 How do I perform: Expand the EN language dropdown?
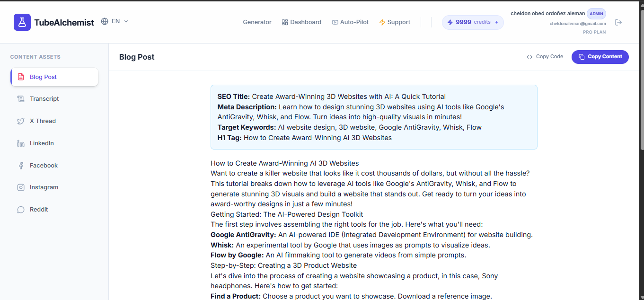[x=115, y=21]
